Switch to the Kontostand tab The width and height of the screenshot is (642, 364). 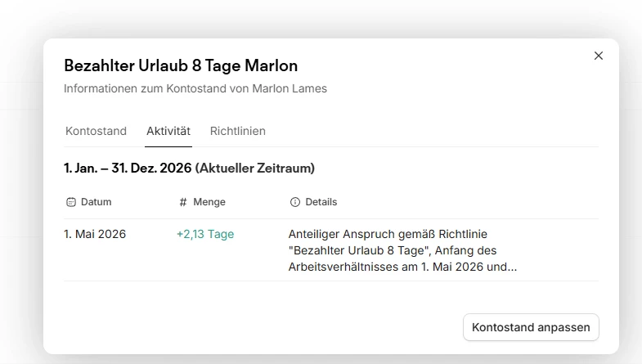[96, 131]
